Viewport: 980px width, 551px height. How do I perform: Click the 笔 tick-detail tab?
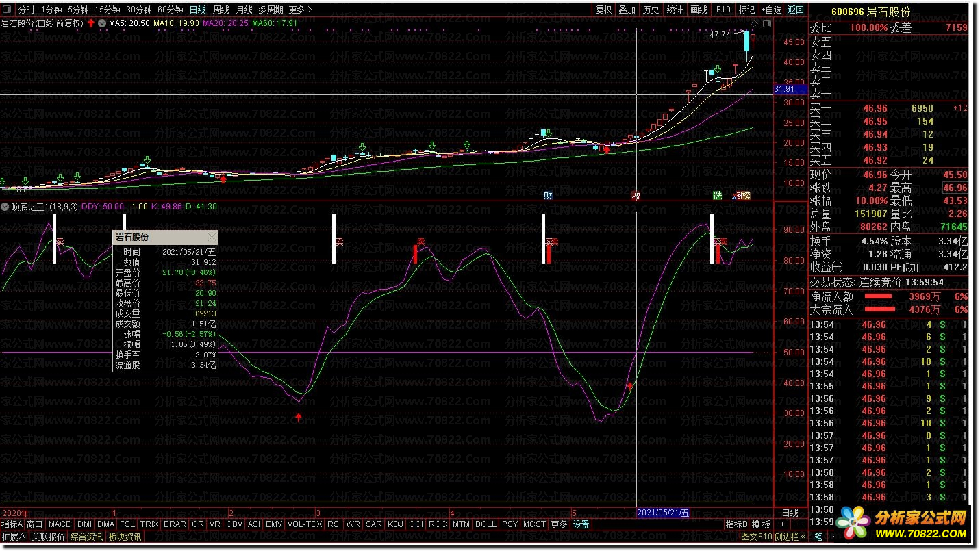coord(818,536)
